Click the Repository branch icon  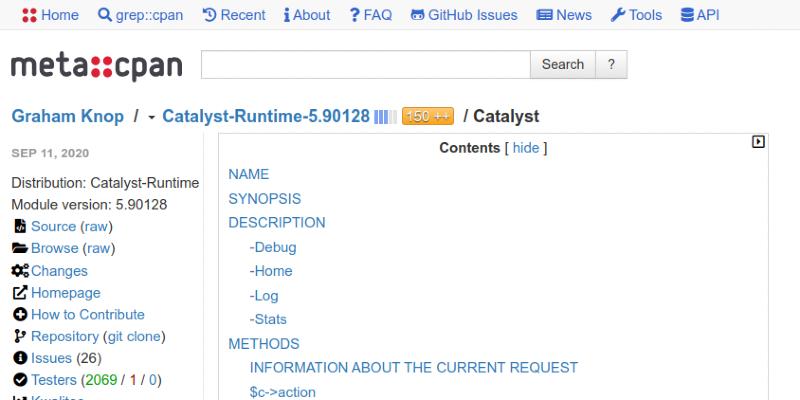pos(20,337)
